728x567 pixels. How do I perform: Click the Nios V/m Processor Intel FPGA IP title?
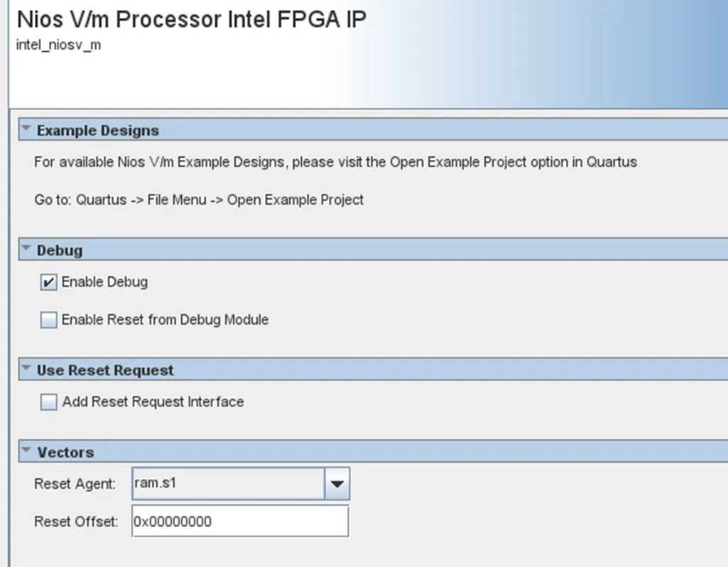pyautogui.click(x=191, y=19)
